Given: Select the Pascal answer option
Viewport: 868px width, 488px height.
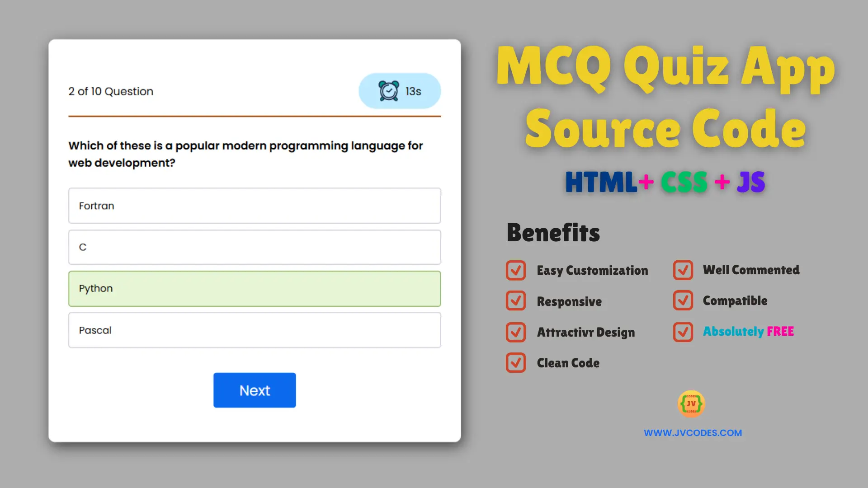Looking at the screenshot, I should point(255,329).
